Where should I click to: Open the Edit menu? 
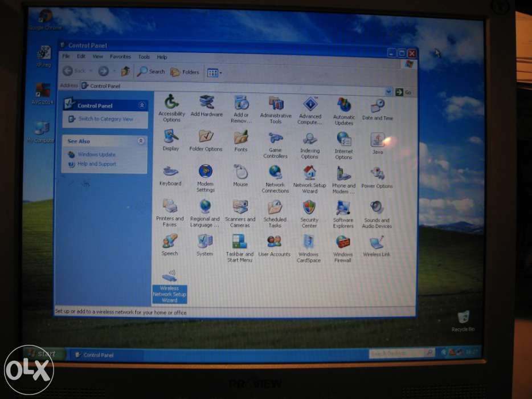(x=81, y=56)
